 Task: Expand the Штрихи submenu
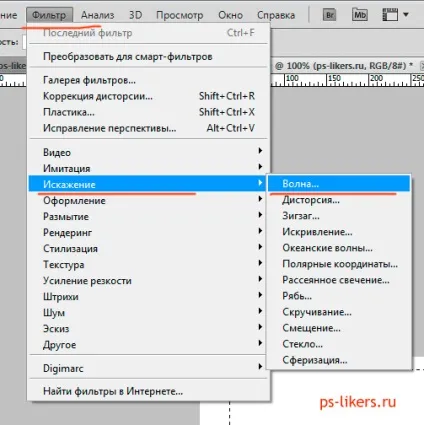[149, 297]
